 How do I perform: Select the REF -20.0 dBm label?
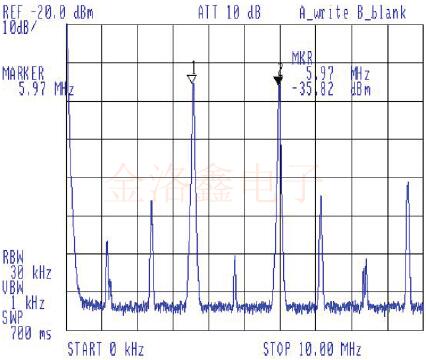coord(48,13)
